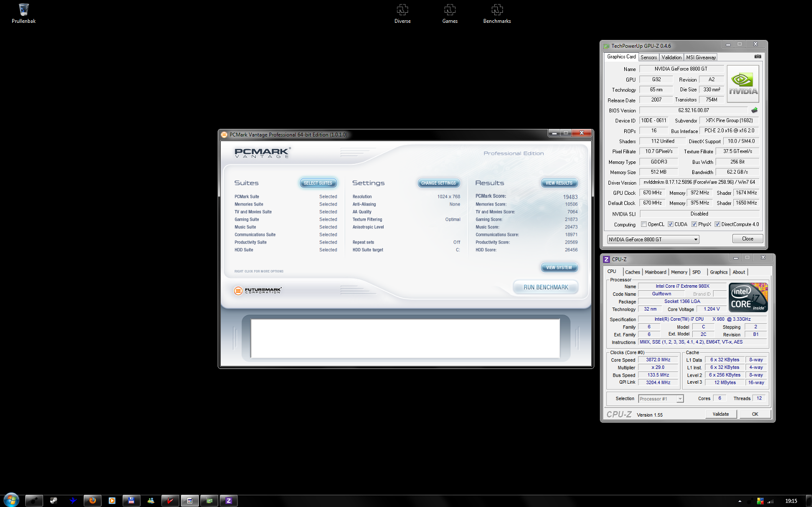The width and height of the screenshot is (812, 507).
Task: Switch to the Mainboard tab in CPU-Z
Action: [655, 272]
